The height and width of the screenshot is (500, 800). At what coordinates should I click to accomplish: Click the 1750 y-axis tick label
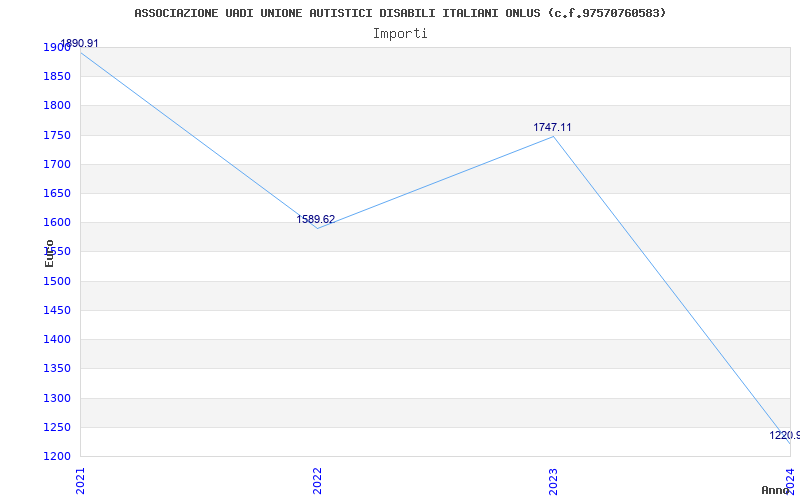click(x=57, y=135)
